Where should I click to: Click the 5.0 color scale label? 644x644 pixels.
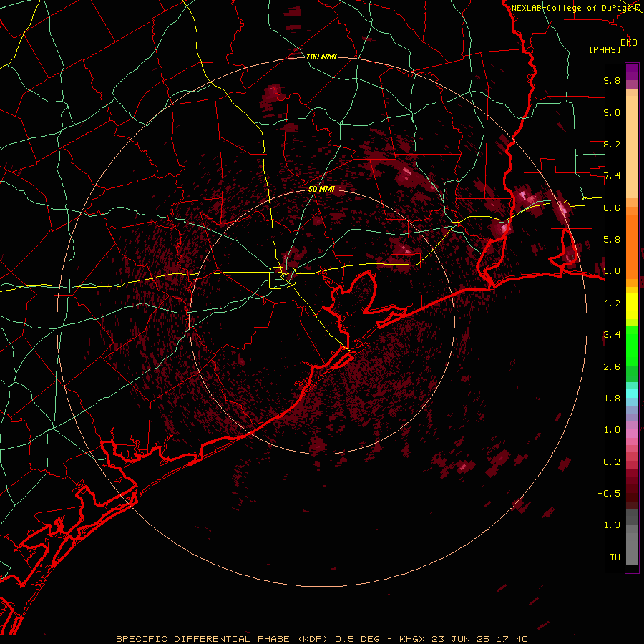(x=612, y=271)
